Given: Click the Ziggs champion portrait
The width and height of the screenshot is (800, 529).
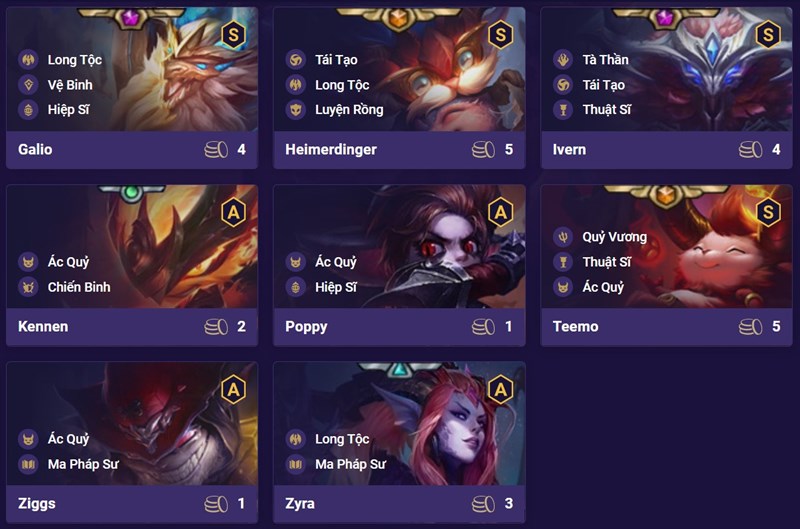Looking at the screenshot, I should (132, 423).
